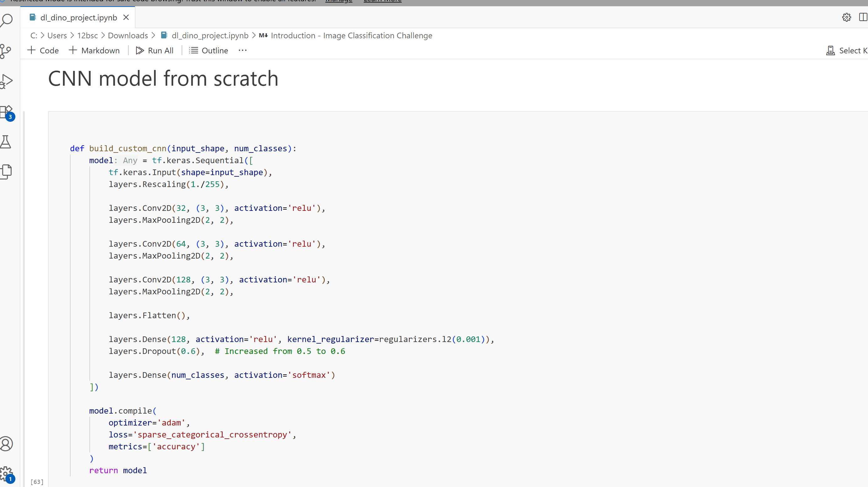This screenshot has height=487, width=868.
Task: Open the Run and Debug view
Action: (x=6, y=81)
